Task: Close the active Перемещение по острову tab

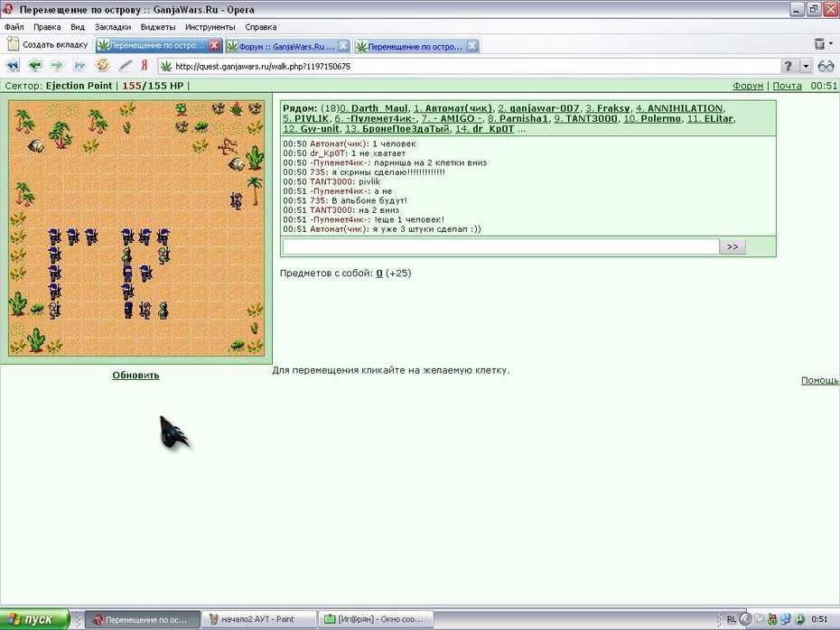Action: [214, 45]
